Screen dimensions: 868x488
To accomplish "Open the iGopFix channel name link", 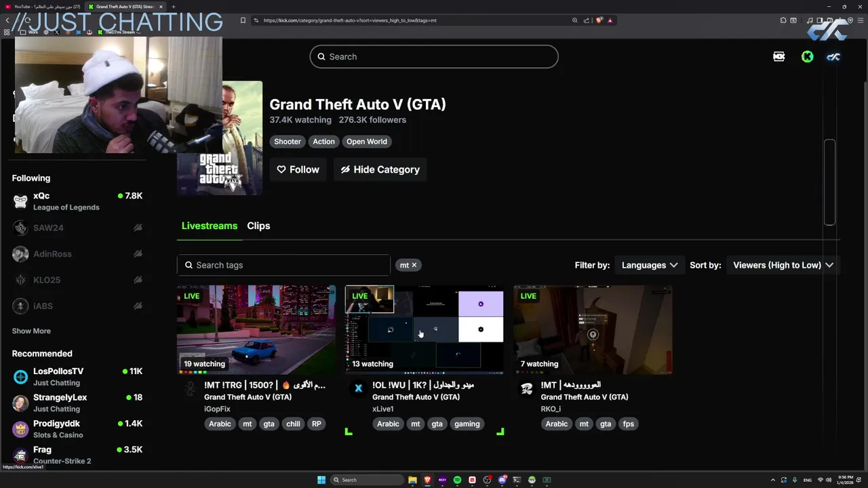I will click(217, 409).
